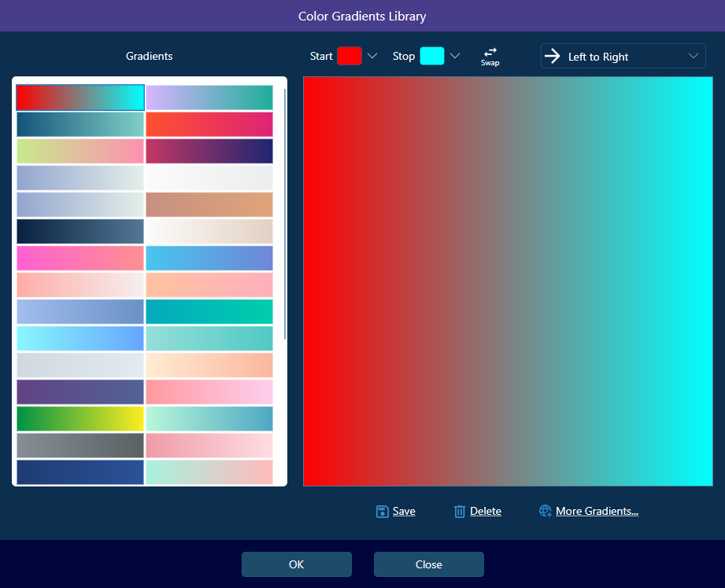Click the Swap colors icon
The width and height of the screenshot is (725, 588).
490,52
